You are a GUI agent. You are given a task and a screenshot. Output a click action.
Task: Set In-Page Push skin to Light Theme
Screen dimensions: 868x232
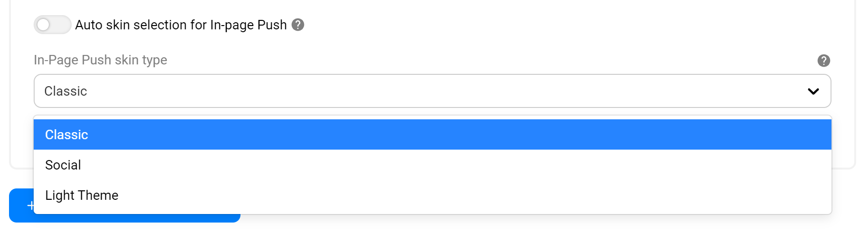point(82,196)
